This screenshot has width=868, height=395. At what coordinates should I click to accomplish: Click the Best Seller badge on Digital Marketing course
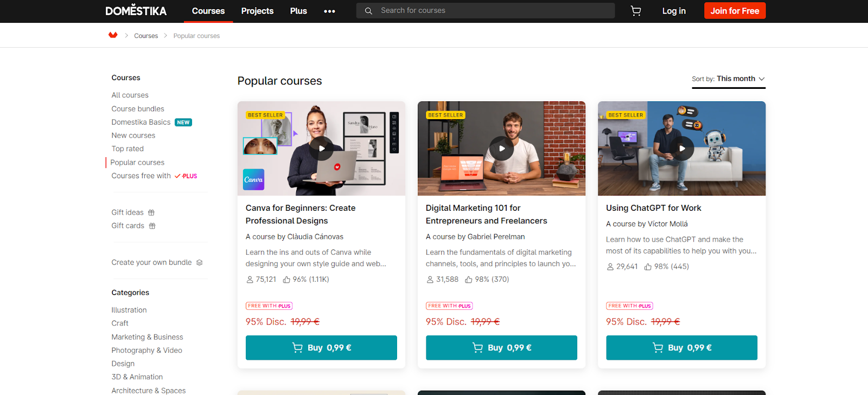point(445,115)
